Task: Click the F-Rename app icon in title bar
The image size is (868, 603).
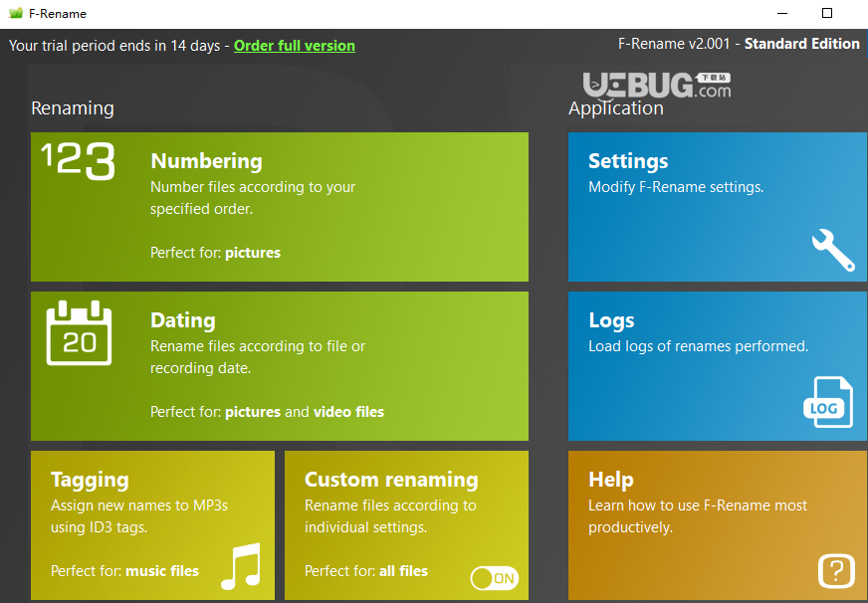Action: point(16,13)
